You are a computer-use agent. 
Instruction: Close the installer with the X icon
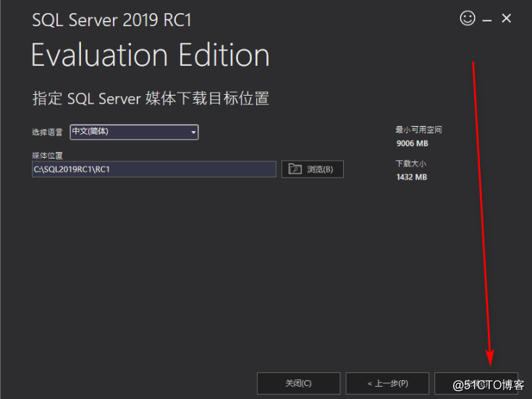tap(506, 18)
